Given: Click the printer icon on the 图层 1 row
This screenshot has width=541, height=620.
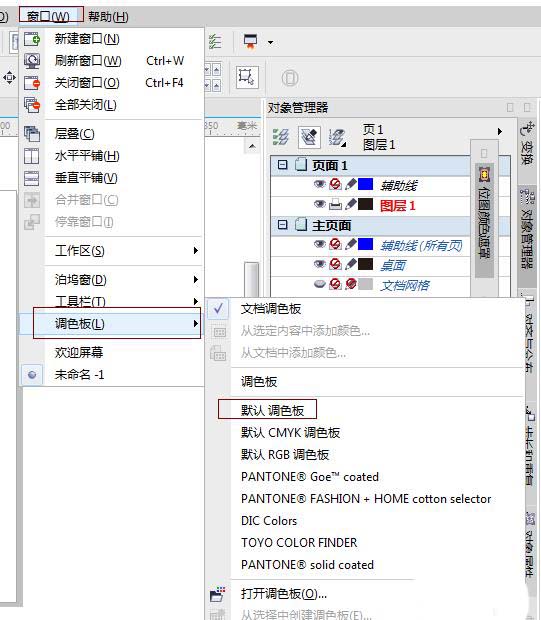Looking at the screenshot, I should pos(335,204).
